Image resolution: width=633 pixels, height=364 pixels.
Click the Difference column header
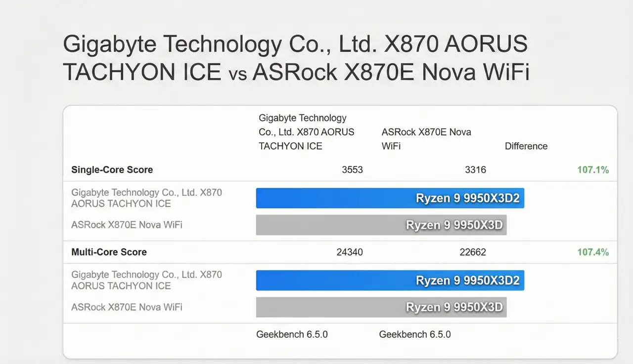click(526, 146)
